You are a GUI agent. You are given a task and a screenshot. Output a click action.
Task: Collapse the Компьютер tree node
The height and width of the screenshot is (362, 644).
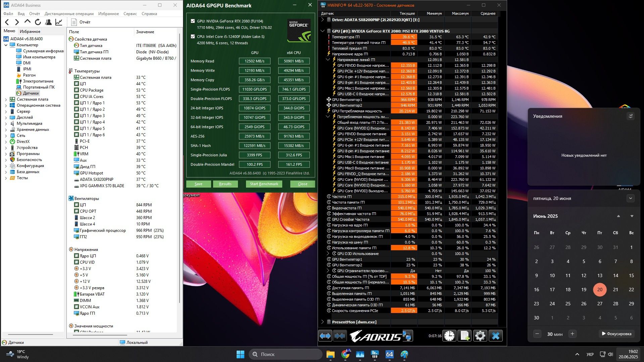click(6, 45)
